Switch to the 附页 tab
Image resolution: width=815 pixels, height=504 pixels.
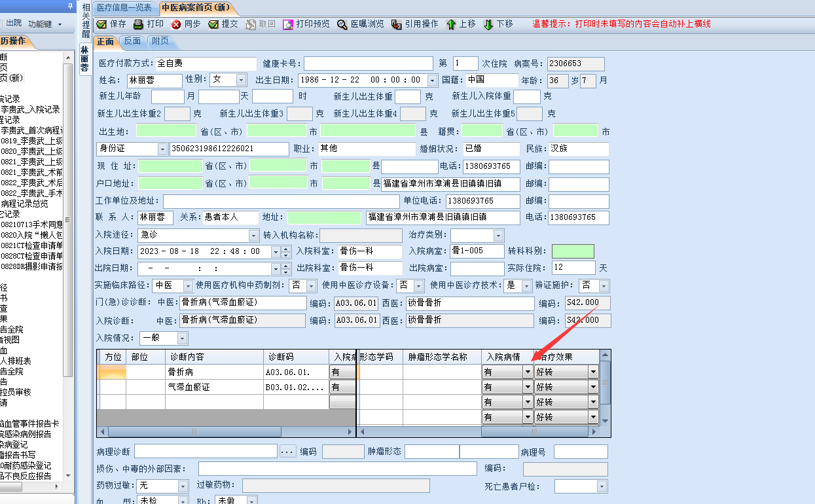point(160,41)
